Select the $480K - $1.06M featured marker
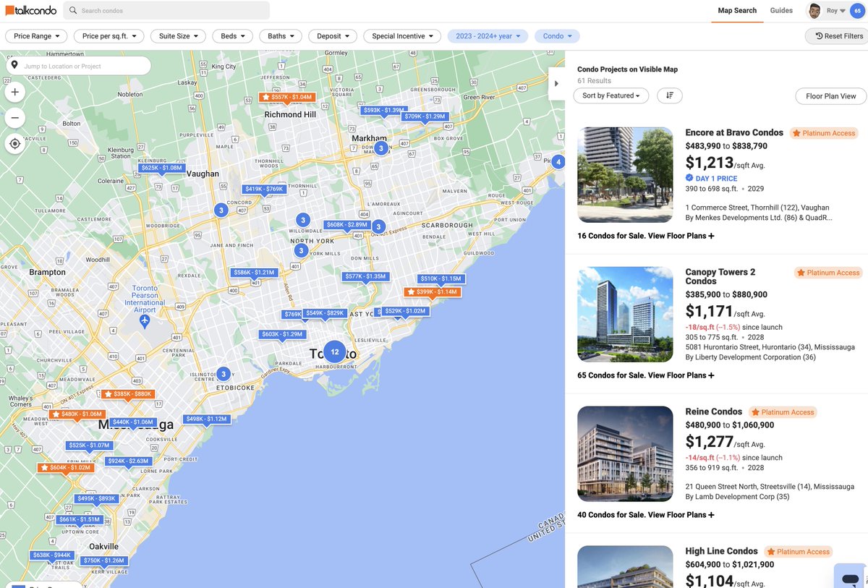This screenshot has height=588, width=868. click(x=77, y=414)
